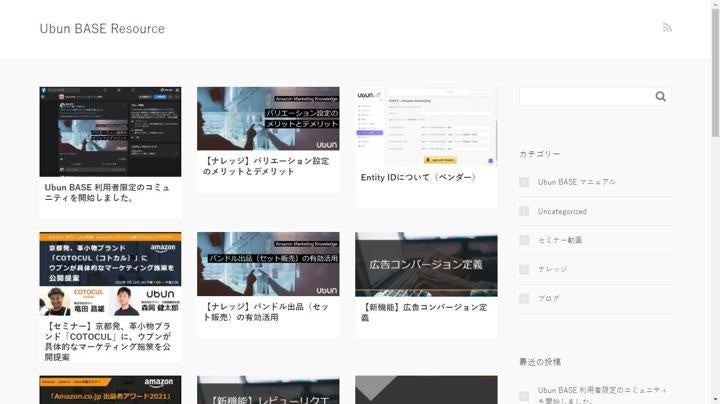Open the Ubun BASE community post thumbnail
Screen dimensions: 720x404
coord(110,132)
